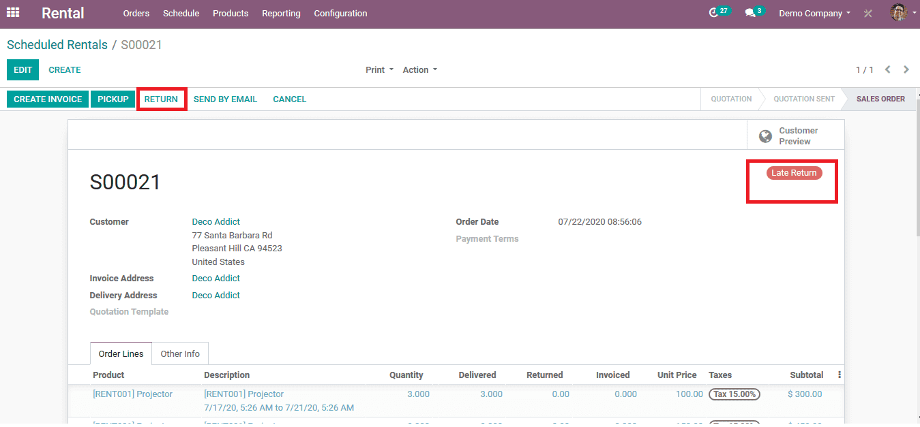Open the messages chat icon with 3 badge
The image size is (920, 427).
click(x=751, y=13)
